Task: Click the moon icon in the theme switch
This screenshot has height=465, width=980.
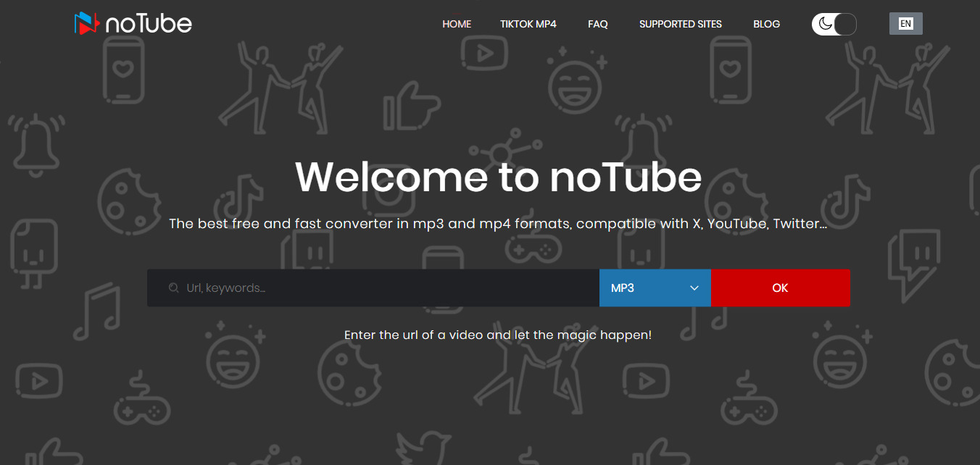Action: pyautogui.click(x=825, y=24)
